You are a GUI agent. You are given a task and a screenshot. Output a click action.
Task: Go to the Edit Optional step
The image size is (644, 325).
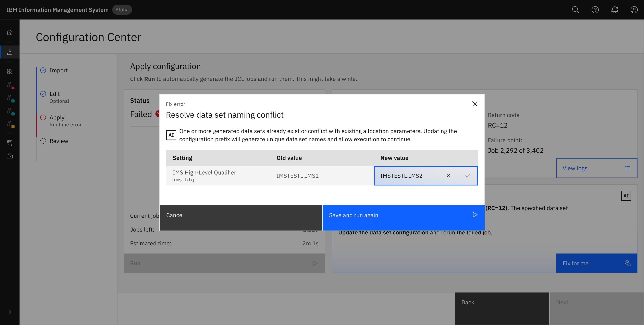point(55,97)
